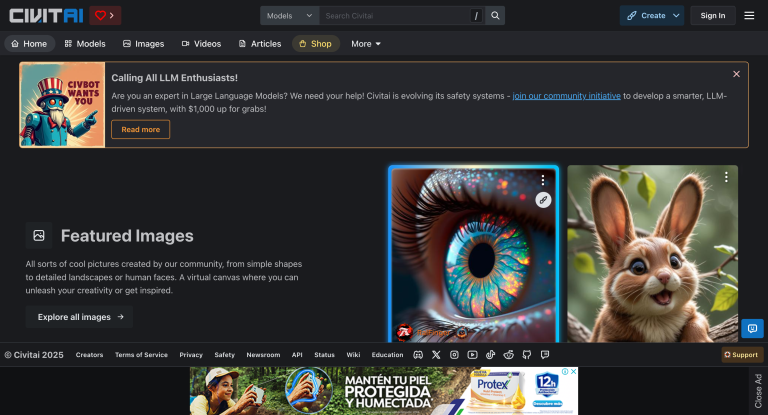Switch to the Videos tab
Image resolution: width=768 pixels, height=415 pixels.
pyautogui.click(x=201, y=44)
